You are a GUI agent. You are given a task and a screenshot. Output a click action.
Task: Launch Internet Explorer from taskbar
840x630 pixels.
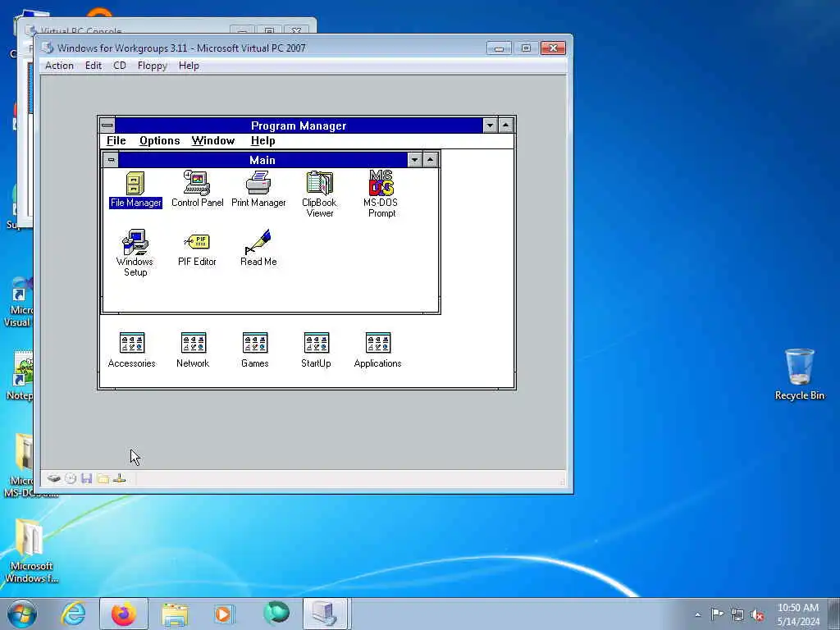coord(73,614)
